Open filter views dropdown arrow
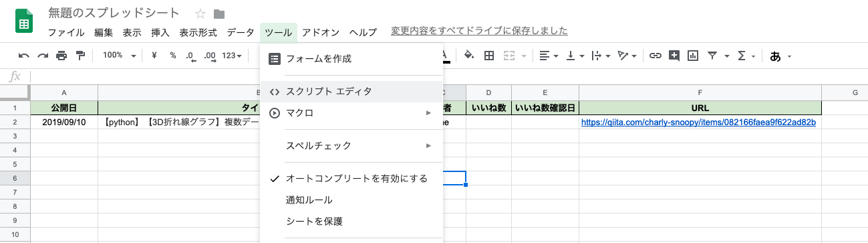 click(726, 56)
